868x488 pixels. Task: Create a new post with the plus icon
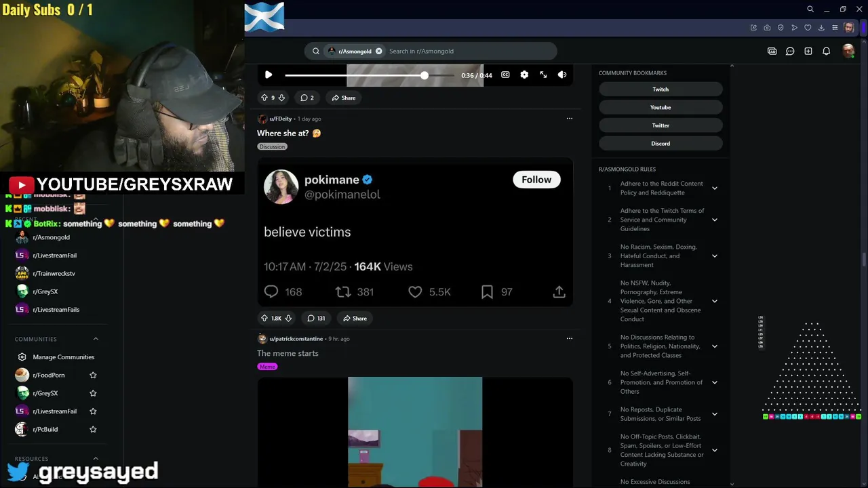[x=808, y=51]
